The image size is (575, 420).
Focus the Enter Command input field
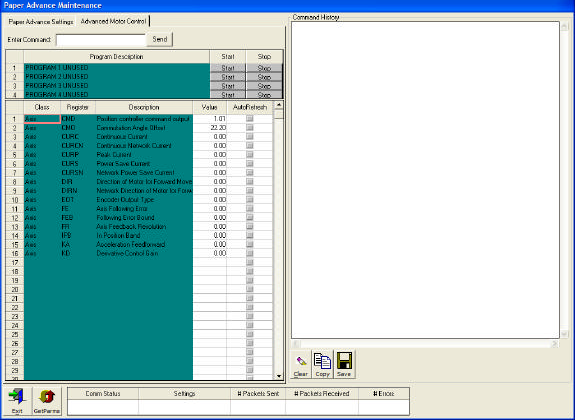(101, 40)
